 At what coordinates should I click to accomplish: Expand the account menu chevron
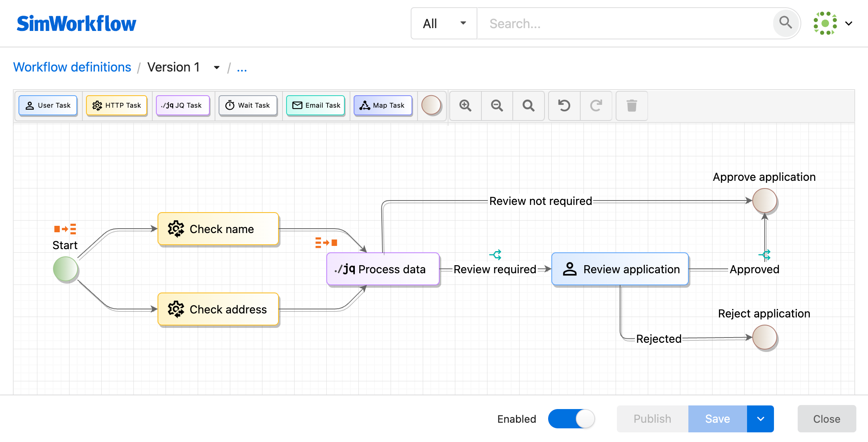(849, 23)
